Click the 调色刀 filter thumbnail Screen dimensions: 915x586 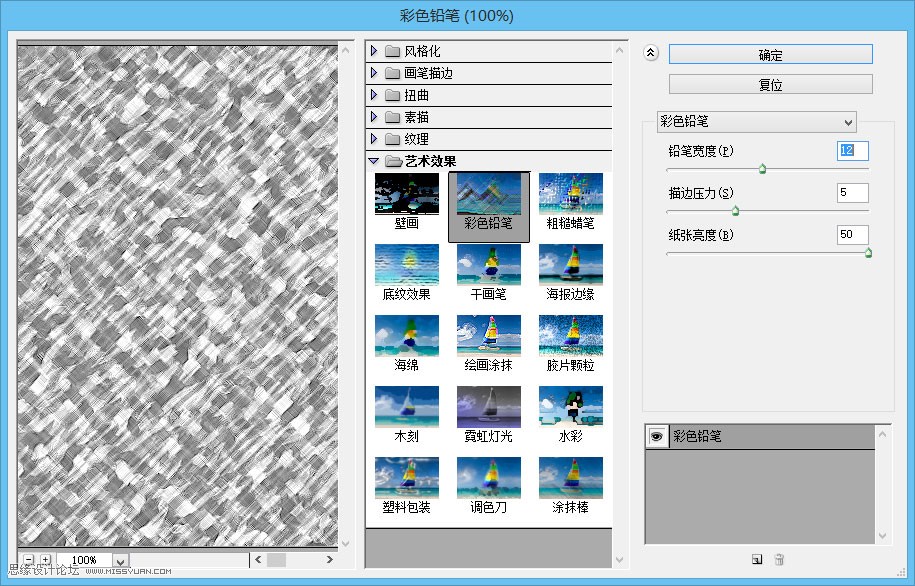pos(488,478)
